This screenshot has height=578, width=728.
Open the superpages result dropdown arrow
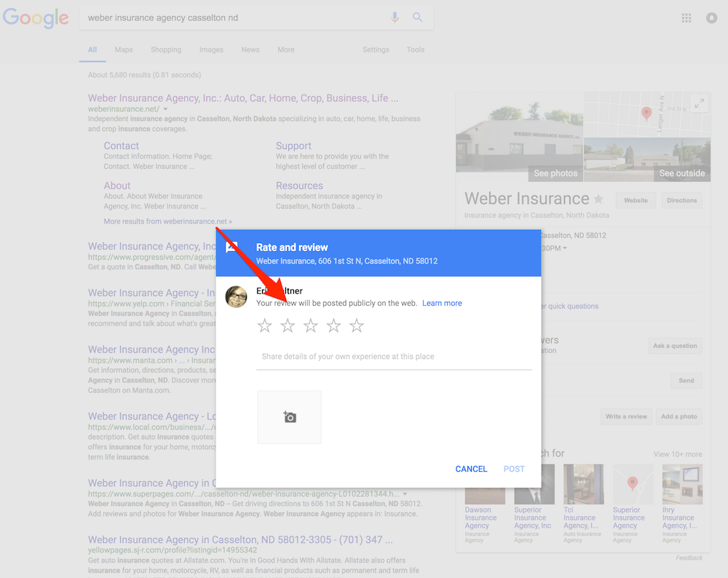pyautogui.click(x=405, y=494)
